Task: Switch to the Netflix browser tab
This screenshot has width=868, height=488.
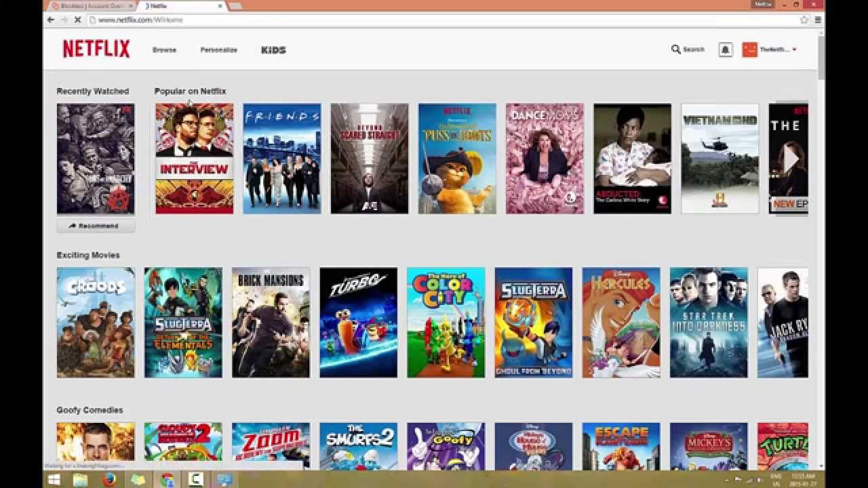Action: (182, 5)
